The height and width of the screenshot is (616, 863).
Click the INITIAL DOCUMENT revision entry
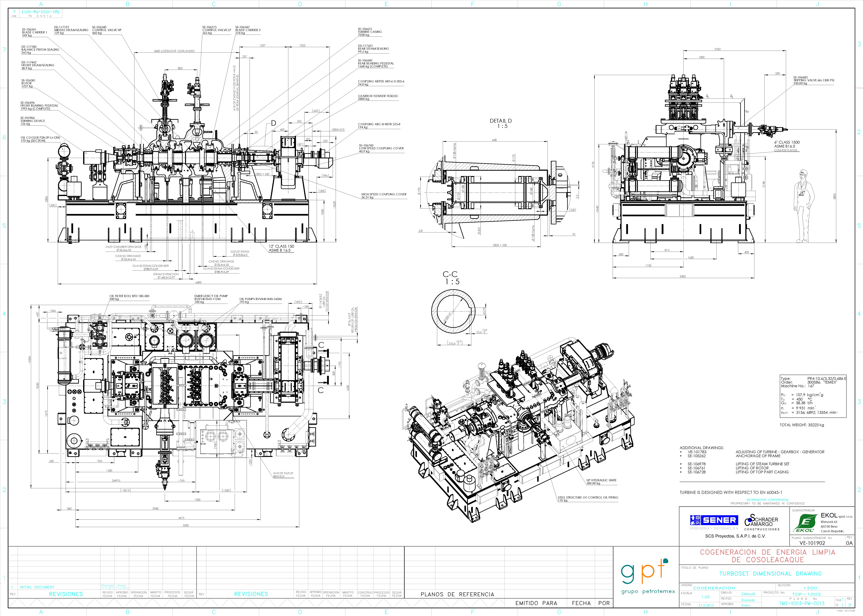[x=37, y=587]
